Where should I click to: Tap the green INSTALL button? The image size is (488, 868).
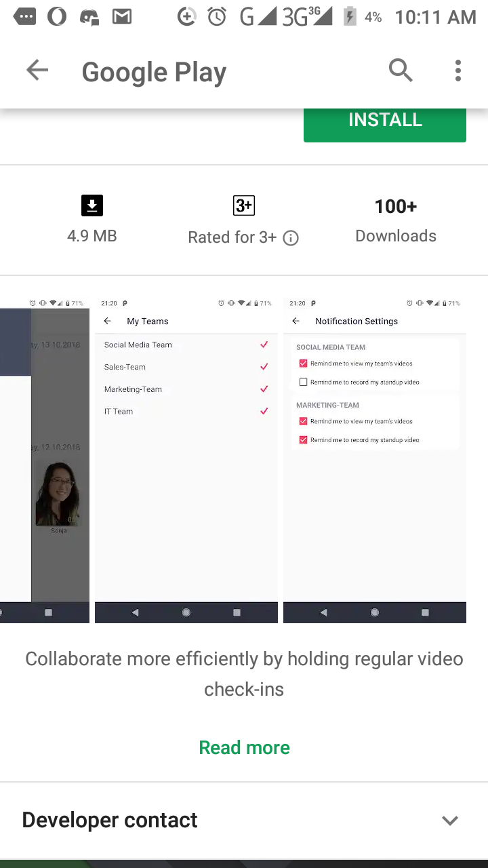coord(385,125)
